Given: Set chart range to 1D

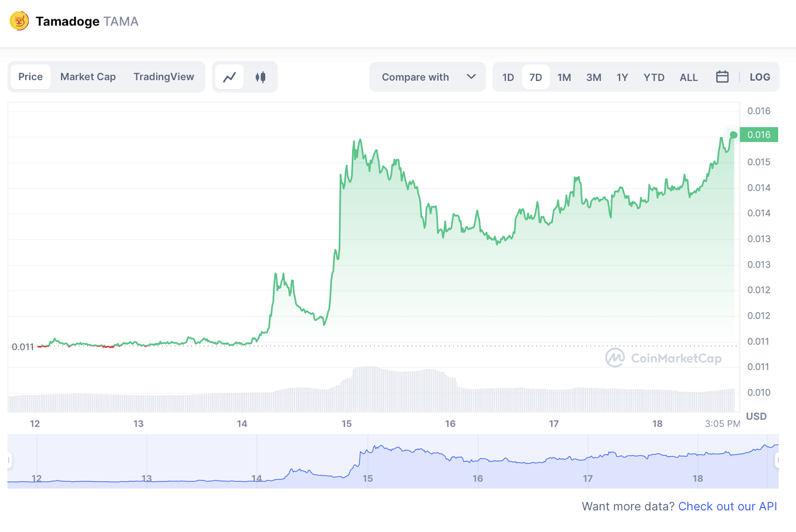Looking at the screenshot, I should pyautogui.click(x=508, y=77).
